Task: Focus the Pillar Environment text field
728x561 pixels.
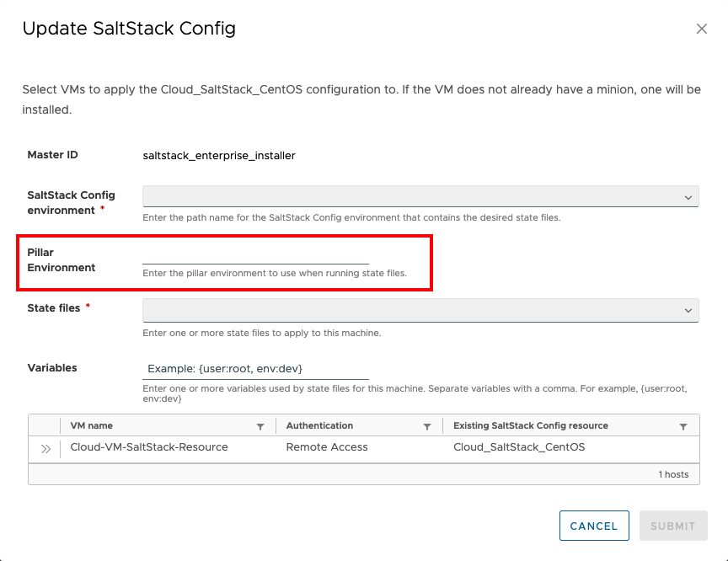Action: tap(255, 254)
